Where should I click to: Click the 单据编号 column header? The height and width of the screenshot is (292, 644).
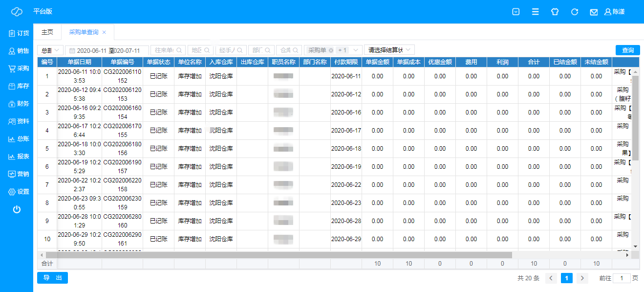123,62
